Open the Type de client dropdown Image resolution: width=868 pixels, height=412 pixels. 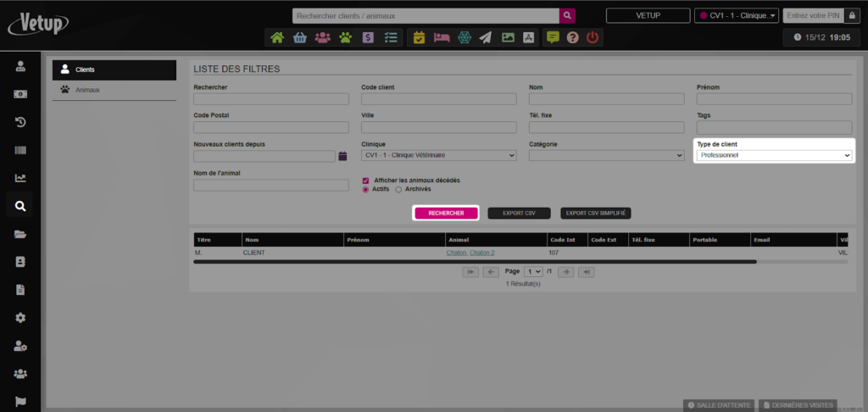[x=773, y=156]
